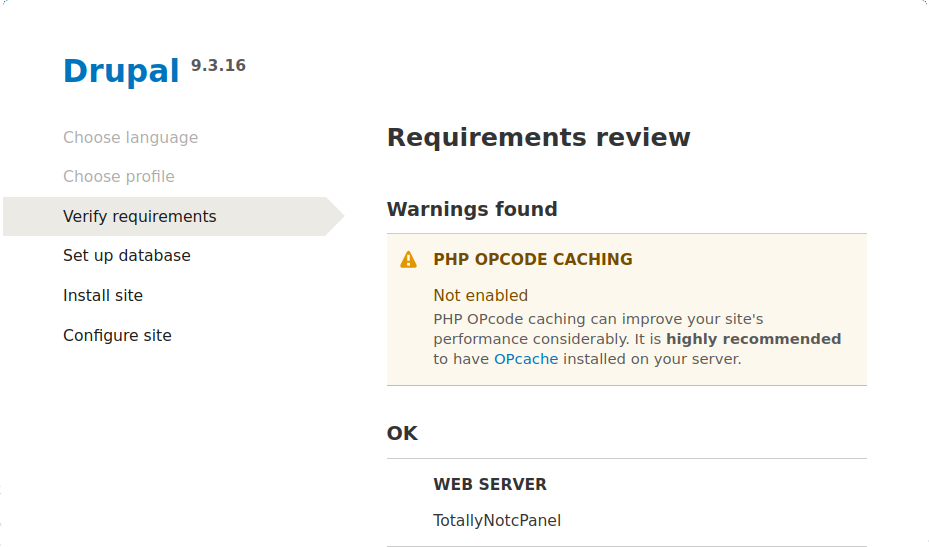Click the Warnings found heading

(472, 210)
